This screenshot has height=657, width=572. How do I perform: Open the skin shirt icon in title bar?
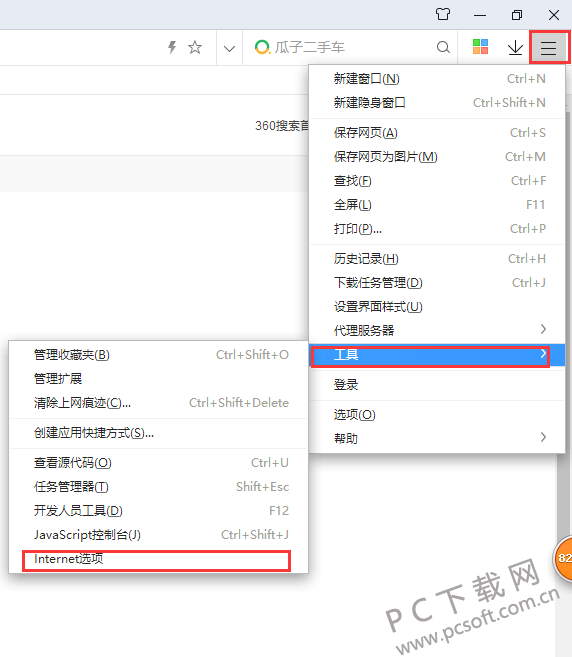(443, 15)
